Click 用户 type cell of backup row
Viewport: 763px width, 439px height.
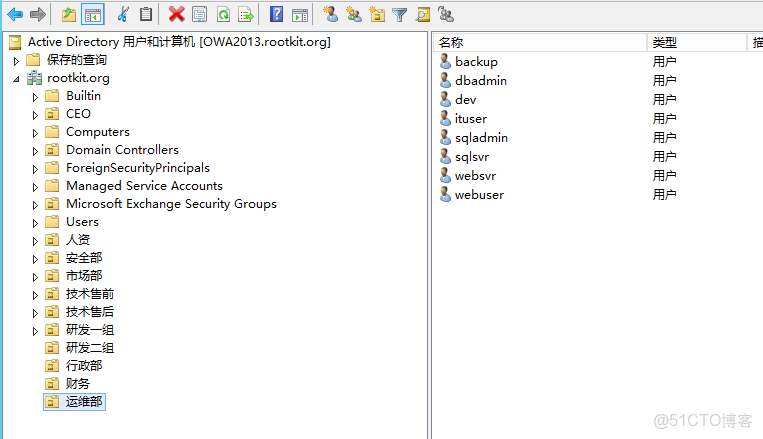tap(664, 61)
